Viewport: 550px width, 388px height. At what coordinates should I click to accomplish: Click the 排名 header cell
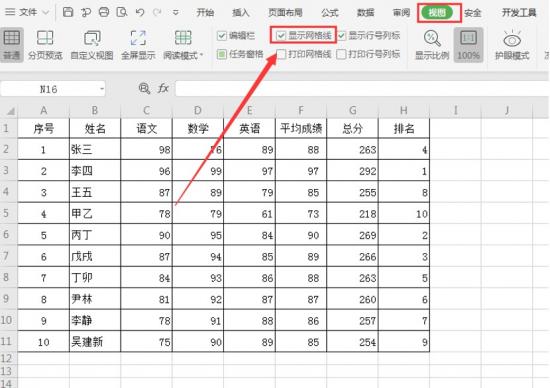pyautogui.click(x=404, y=128)
